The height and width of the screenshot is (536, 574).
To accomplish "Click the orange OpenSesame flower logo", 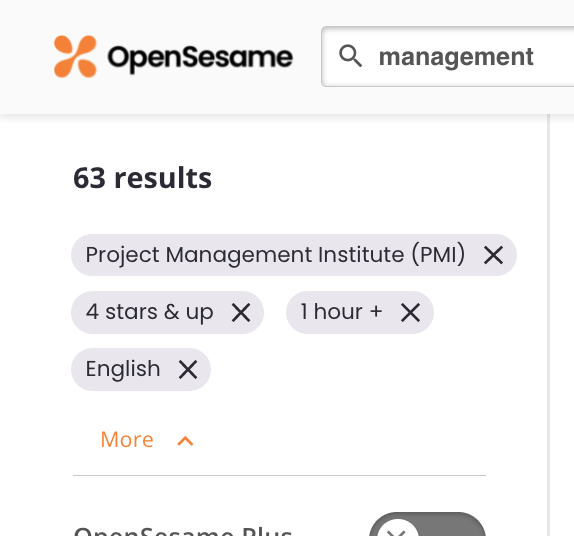I will (x=75, y=56).
